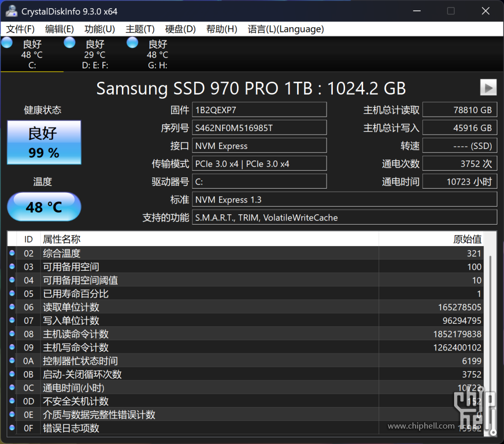Click the interface field NVM Express
Viewport: 504px width, 444px height.
[x=259, y=146]
